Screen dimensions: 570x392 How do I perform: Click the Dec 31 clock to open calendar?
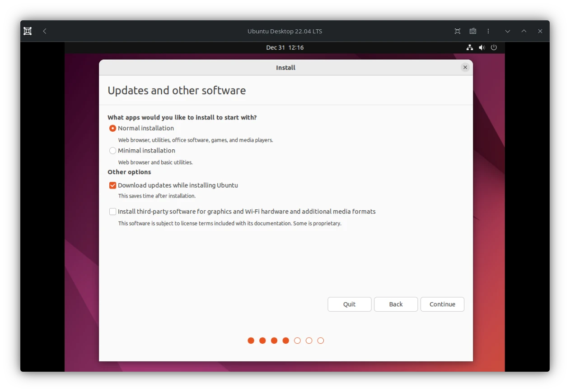tap(285, 47)
